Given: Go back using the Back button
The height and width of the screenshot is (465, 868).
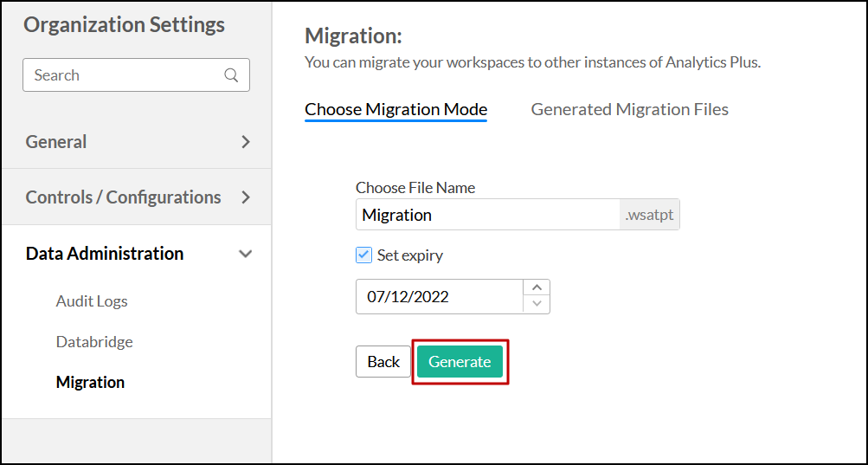Looking at the screenshot, I should (383, 362).
